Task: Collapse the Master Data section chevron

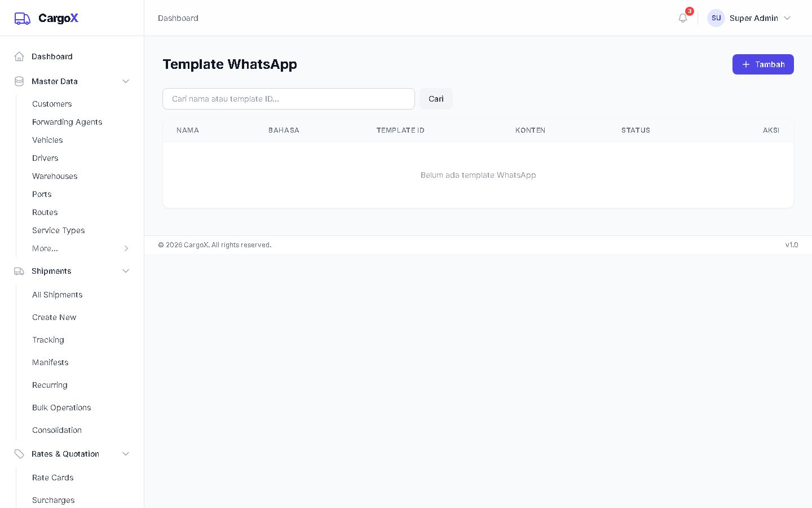Action: [126, 81]
